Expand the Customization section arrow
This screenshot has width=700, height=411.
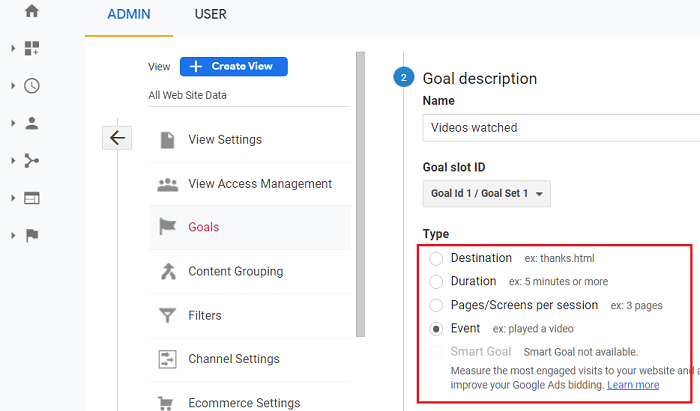pyautogui.click(x=13, y=48)
